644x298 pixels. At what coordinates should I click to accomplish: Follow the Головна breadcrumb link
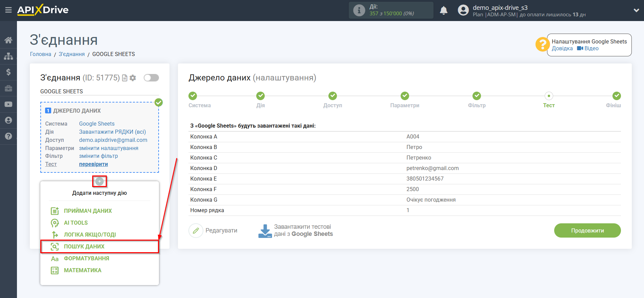(x=41, y=54)
